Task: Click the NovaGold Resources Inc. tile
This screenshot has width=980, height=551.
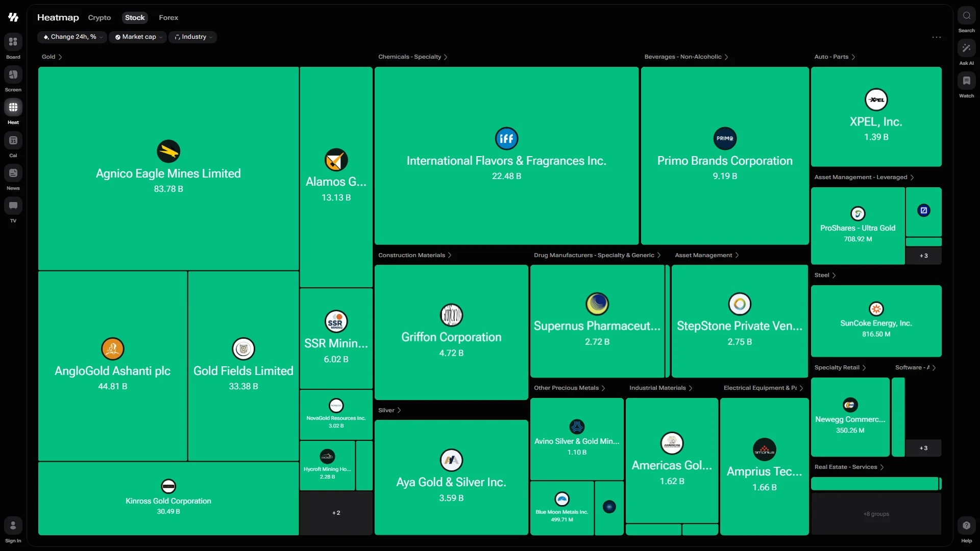Action: (x=336, y=415)
